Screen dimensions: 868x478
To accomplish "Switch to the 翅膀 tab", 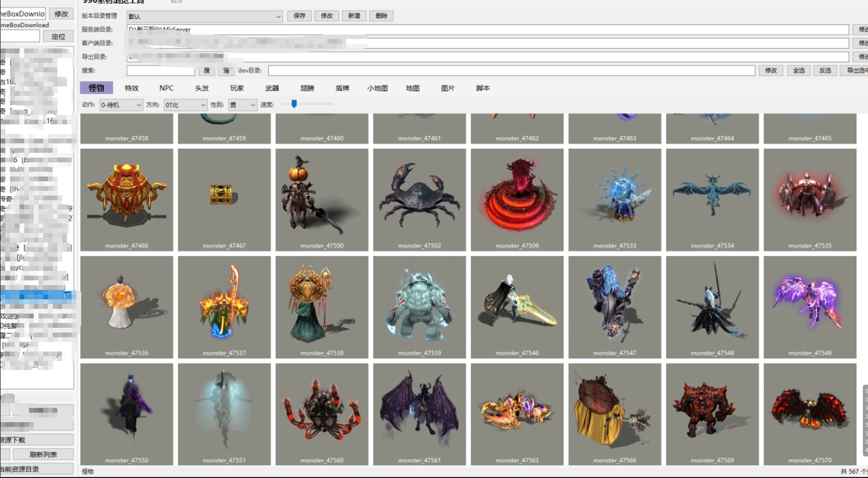I will pos(307,88).
